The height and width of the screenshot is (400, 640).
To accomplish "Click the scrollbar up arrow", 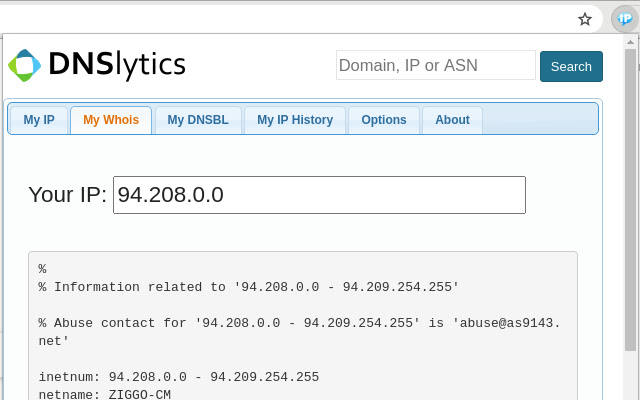I will (631, 42).
